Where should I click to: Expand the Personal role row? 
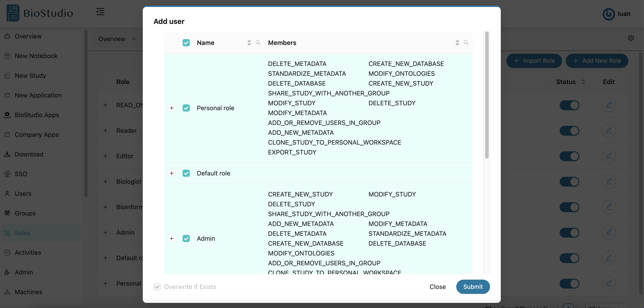click(x=172, y=108)
